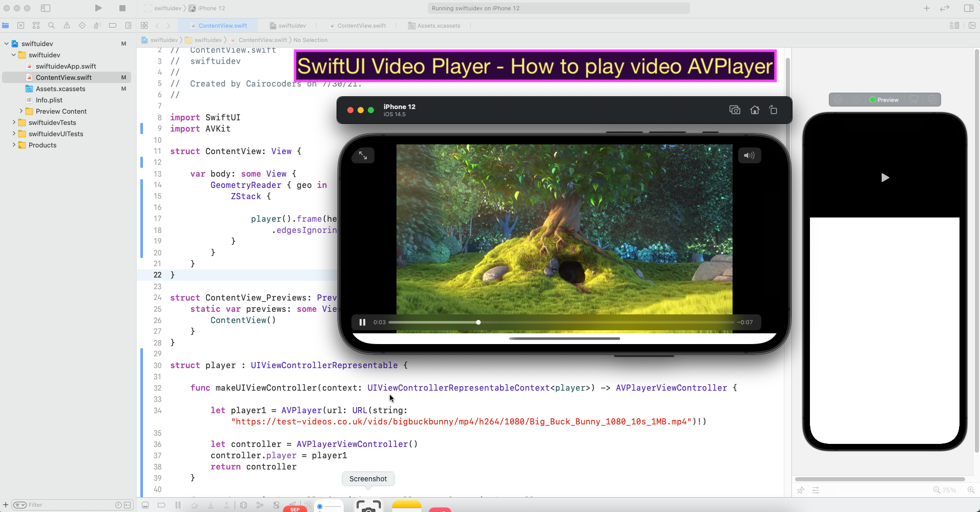Viewport: 980px width, 512px height.
Task: Run the app with the Play button
Action: 98,8
